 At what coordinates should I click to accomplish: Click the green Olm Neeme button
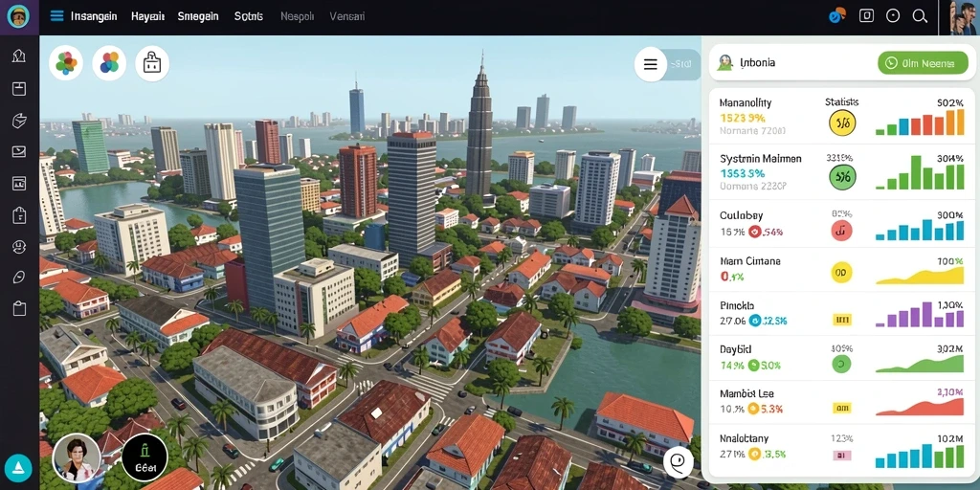point(923,63)
